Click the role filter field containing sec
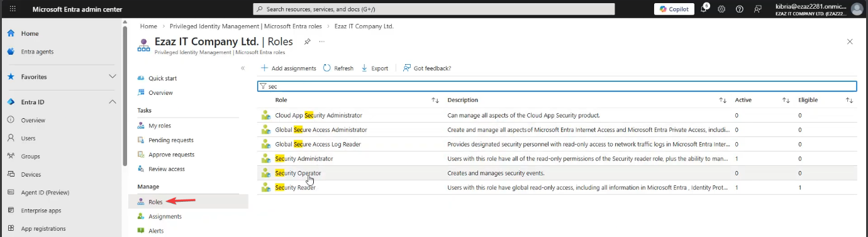The height and width of the screenshot is (237, 868). 557,86
